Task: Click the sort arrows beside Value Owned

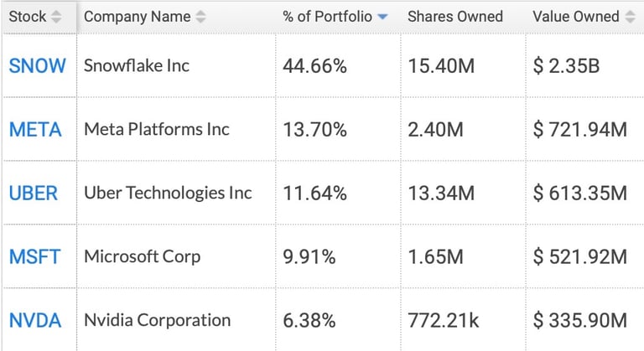Action: tap(632, 17)
